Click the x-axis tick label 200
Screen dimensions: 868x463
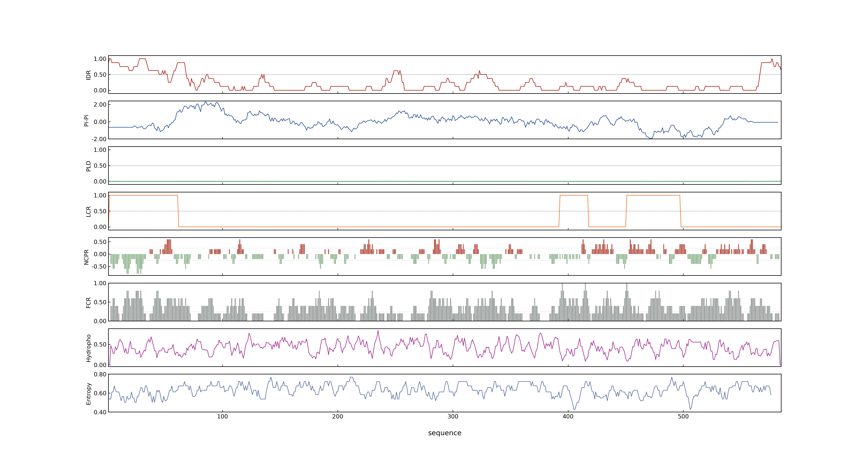tap(338, 416)
